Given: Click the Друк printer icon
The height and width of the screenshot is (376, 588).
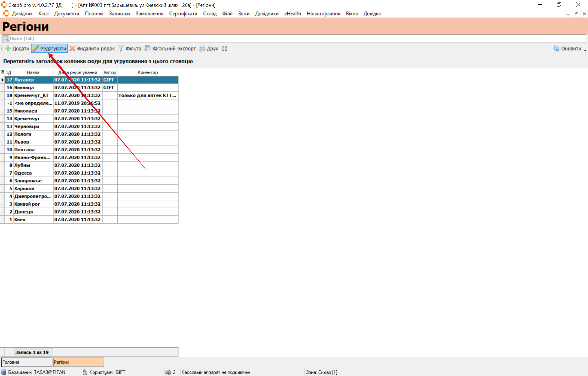Looking at the screenshot, I should tap(202, 48).
